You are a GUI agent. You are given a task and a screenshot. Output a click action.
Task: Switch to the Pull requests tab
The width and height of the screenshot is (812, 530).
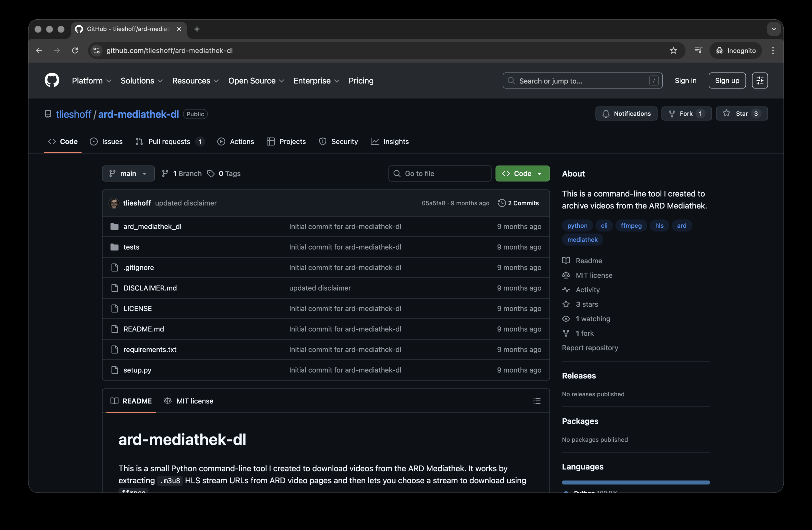169,141
